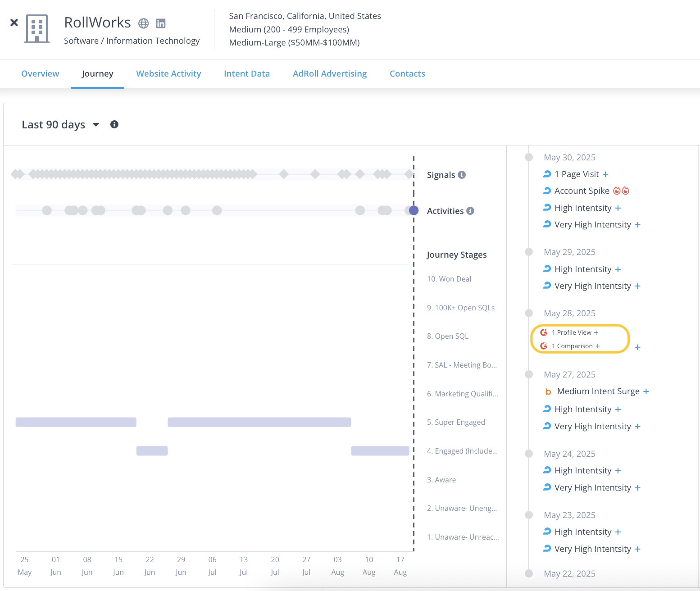The width and height of the screenshot is (700, 591).
Task: Click the info icon beside Activities
Action: coord(470,211)
